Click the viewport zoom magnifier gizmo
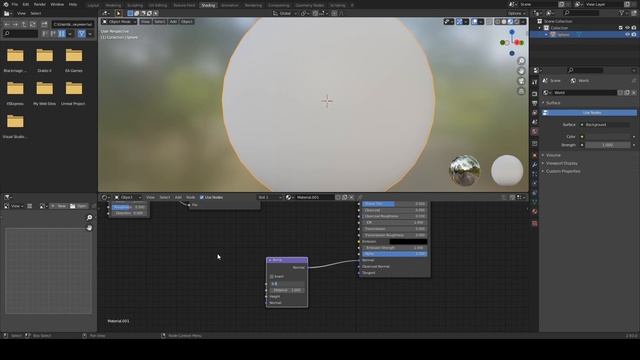 click(x=521, y=61)
